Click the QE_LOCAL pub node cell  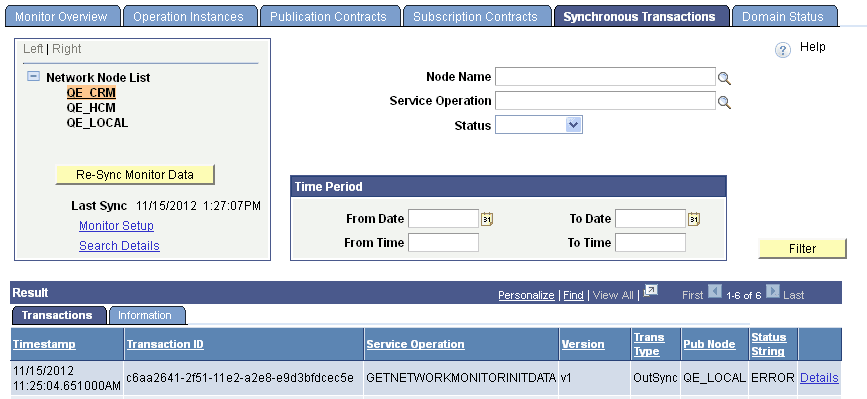714,378
